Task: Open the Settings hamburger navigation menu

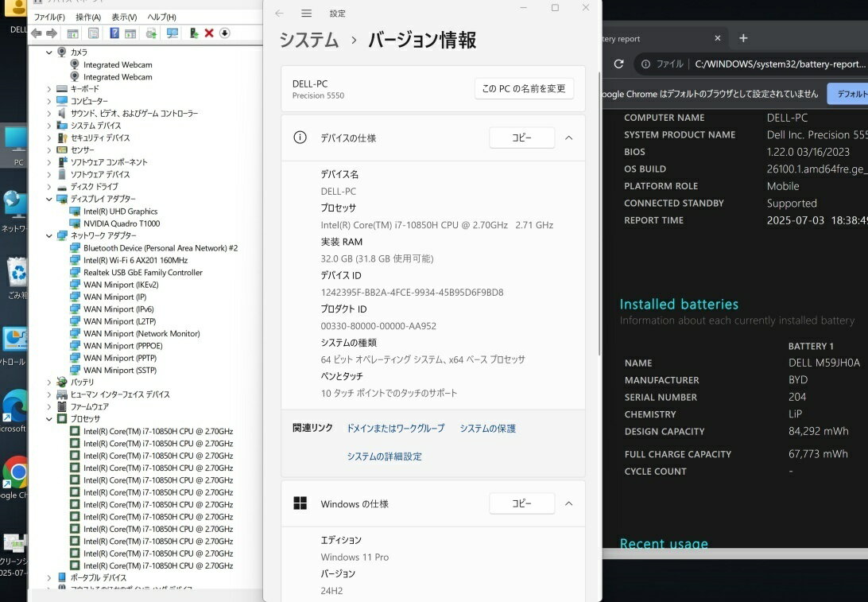Action: click(306, 14)
